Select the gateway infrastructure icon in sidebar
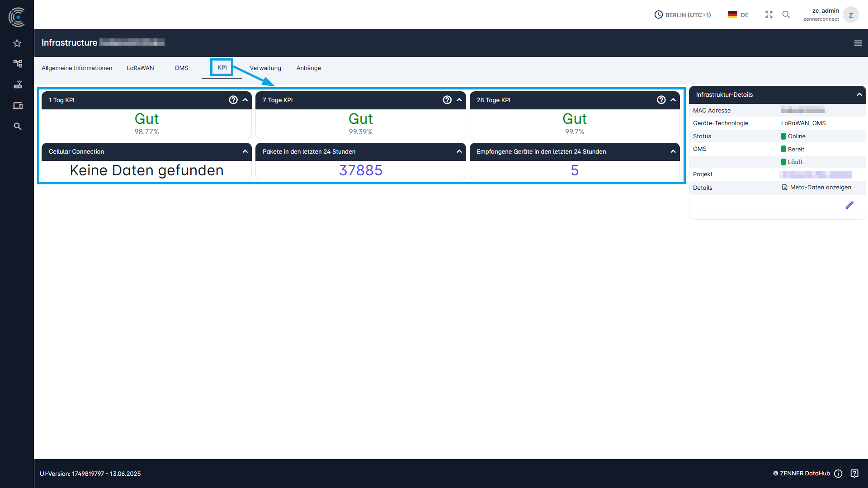The width and height of the screenshot is (868, 488). tap(17, 84)
